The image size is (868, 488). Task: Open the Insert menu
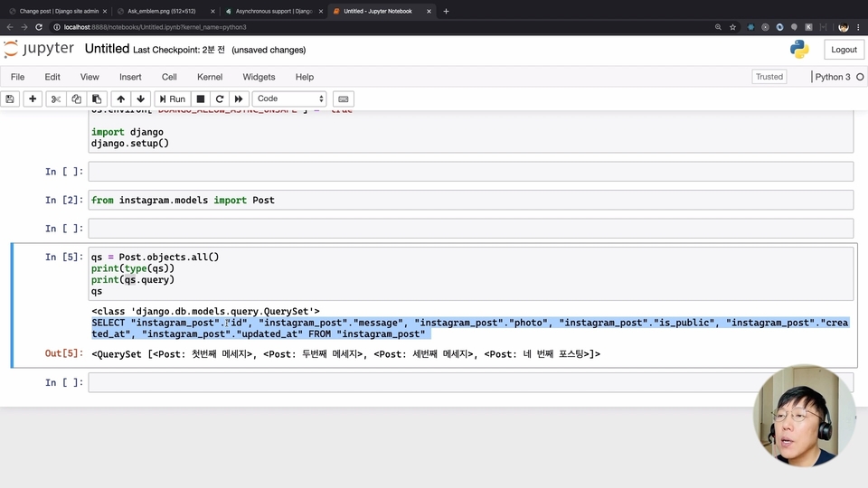[130, 77]
